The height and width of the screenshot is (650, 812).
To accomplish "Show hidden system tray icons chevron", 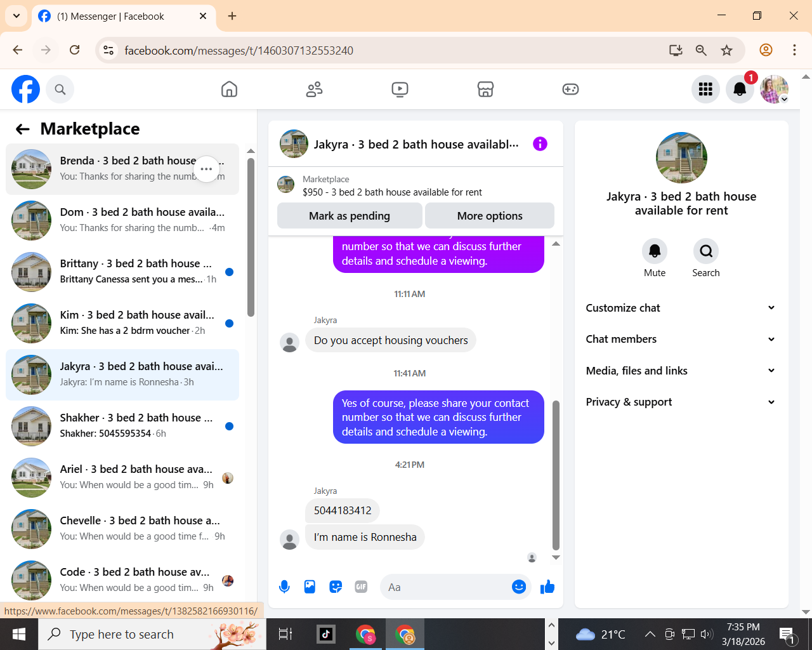I will coord(650,634).
